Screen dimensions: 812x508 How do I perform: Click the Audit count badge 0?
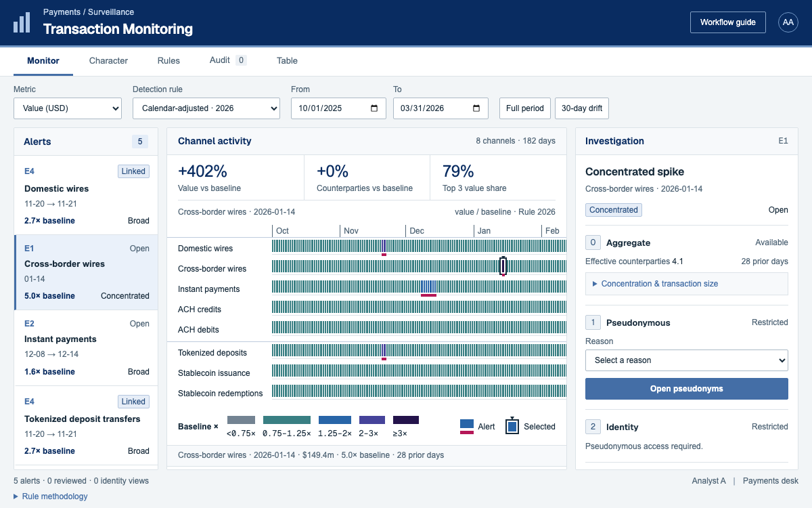(x=241, y=60)
